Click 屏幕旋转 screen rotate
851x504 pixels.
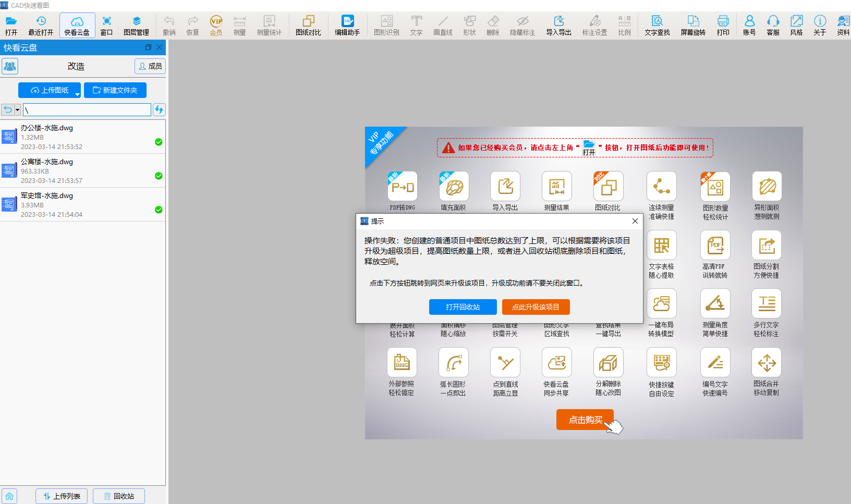point(693,25)
